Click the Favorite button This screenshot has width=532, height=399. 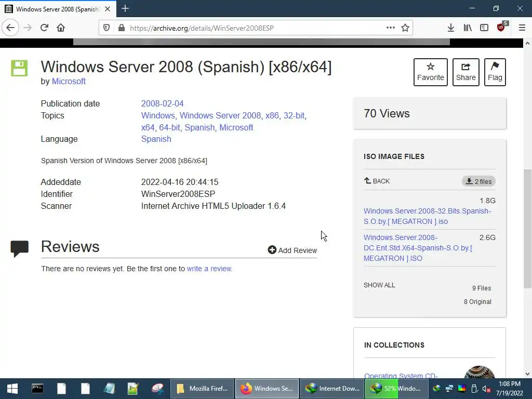[431, 72]
